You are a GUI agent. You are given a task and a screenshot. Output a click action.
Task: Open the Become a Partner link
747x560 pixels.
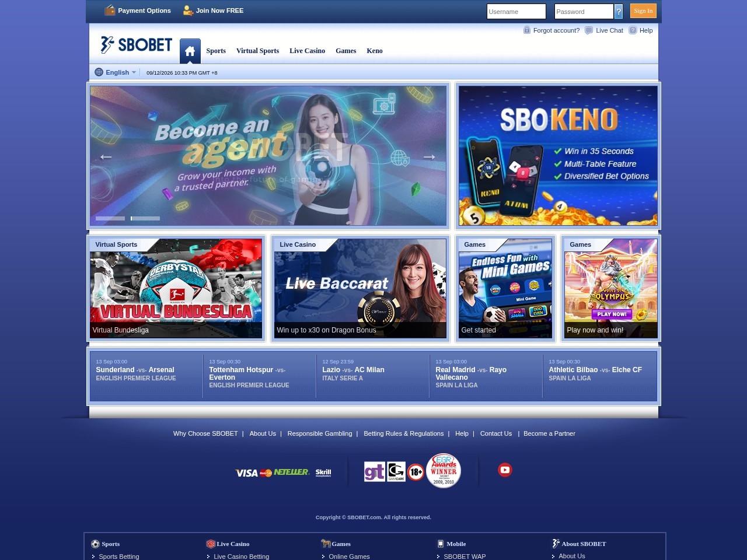point(549,433)
